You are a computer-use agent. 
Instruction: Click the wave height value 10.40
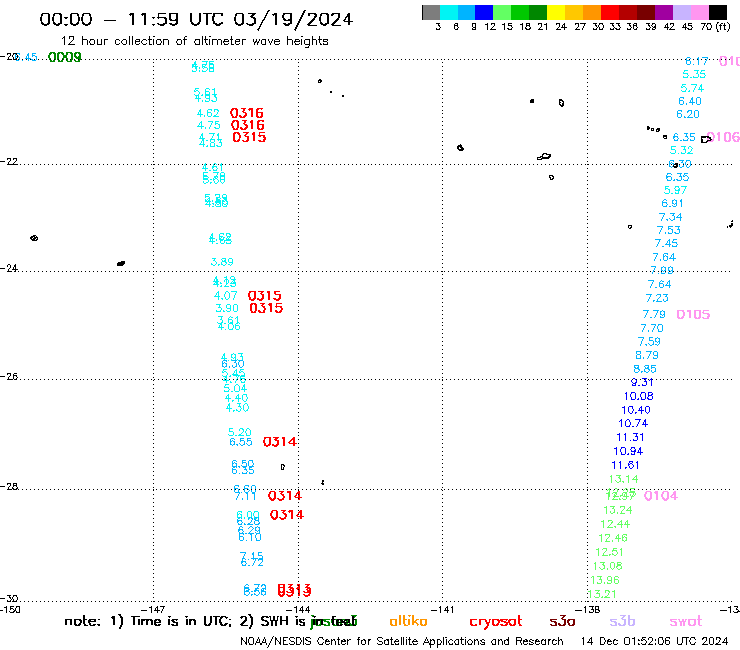coord(636,410)
